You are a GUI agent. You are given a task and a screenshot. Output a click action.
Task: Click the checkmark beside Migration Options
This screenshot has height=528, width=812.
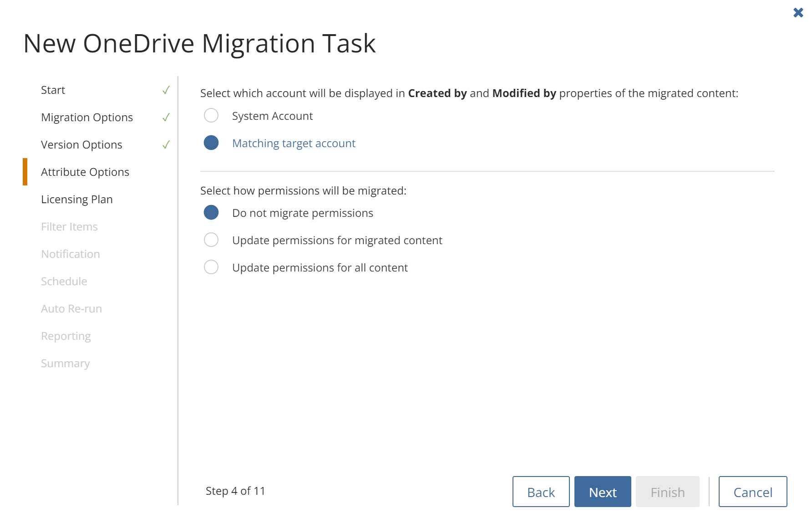[x=166, y=117]
